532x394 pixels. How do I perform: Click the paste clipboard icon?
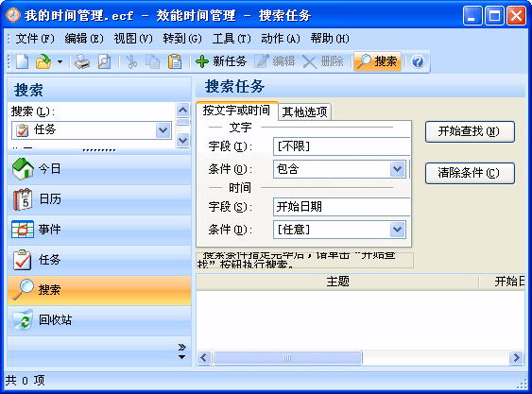pyautogui.click(x=175, y=61)
